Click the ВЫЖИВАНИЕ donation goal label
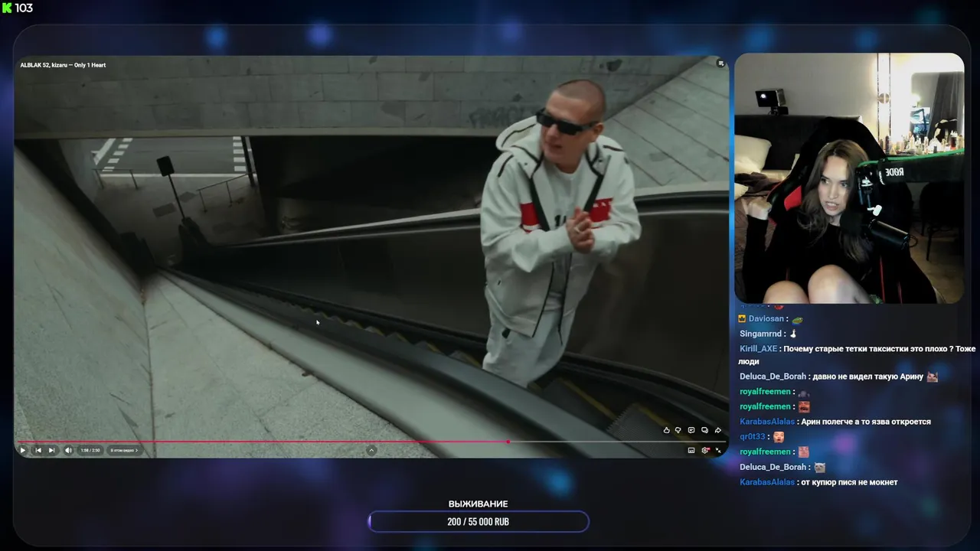 tap(479, 504)
